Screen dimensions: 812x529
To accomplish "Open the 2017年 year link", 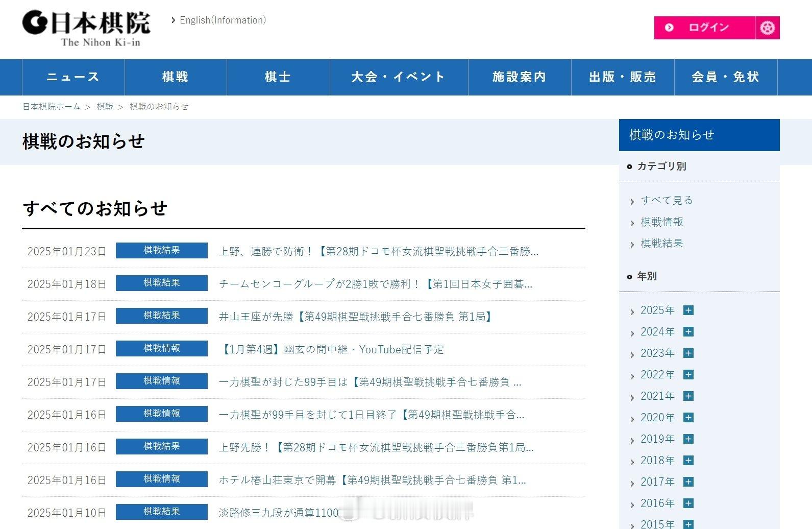I will coord(657,482).
